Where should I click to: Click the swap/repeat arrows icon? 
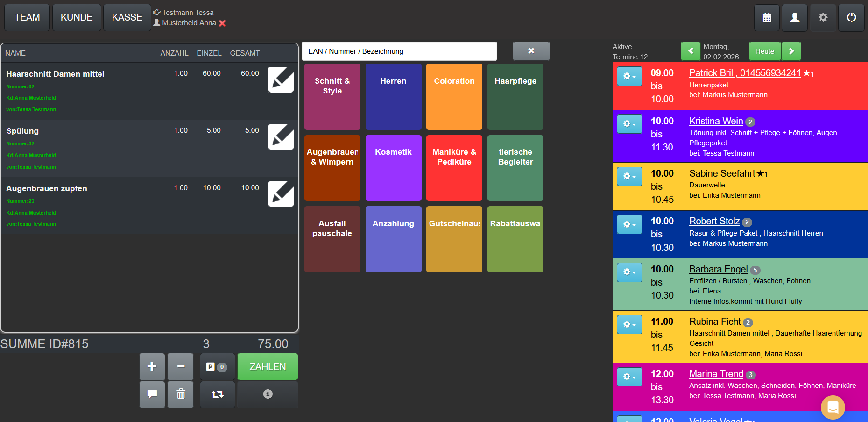click(x=217, y=394)
